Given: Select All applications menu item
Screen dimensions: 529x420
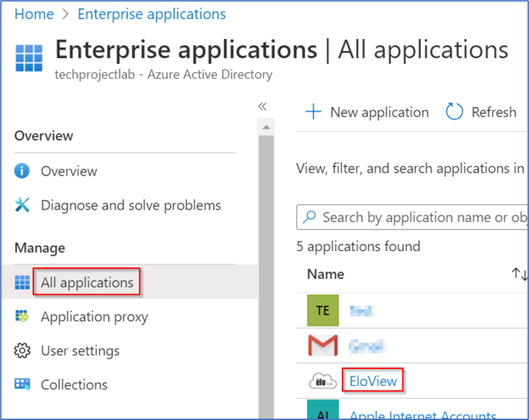Looking at the screenshot, I should (87, 282).
